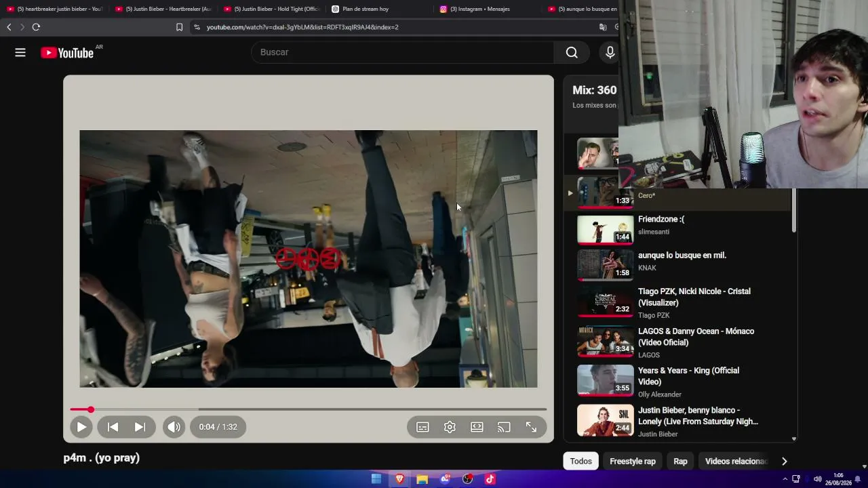Image resolution: width=868 pixels, height=488 pixels.
Task: Reload the page with the refresh icon
Action: tap(36, 27)
